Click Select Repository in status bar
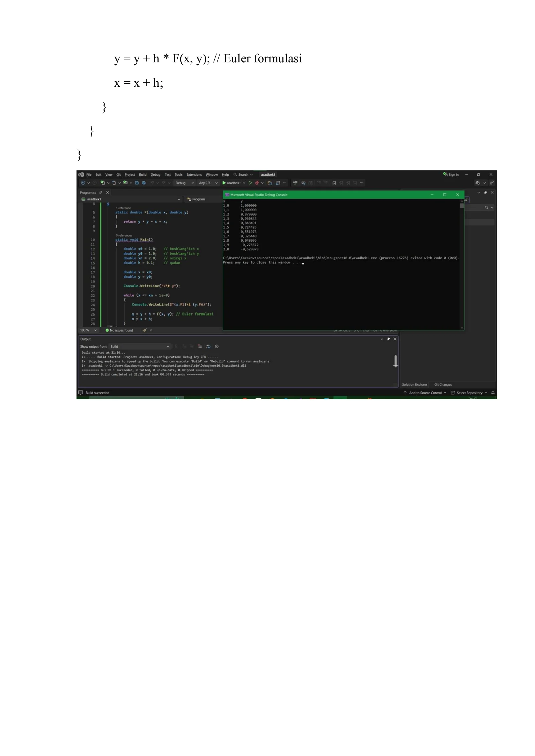The width and height of the screenshot is (535, 756). tap(469, 393)
